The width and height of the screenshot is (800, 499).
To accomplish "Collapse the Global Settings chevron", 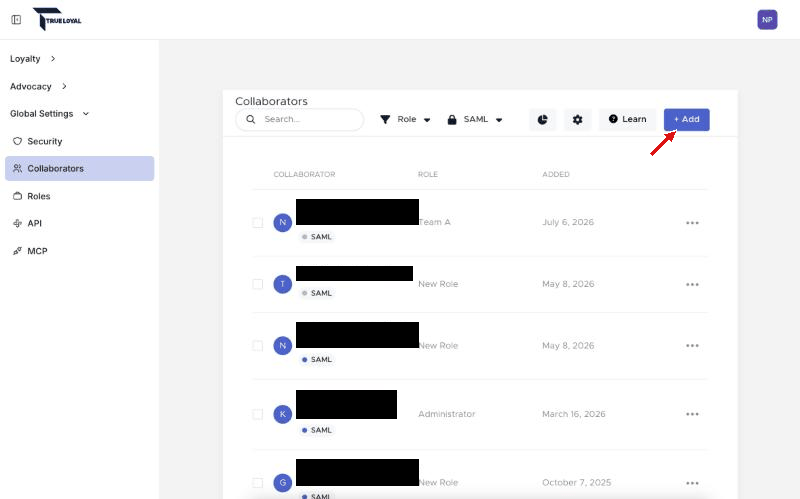I will pos(86,114).
